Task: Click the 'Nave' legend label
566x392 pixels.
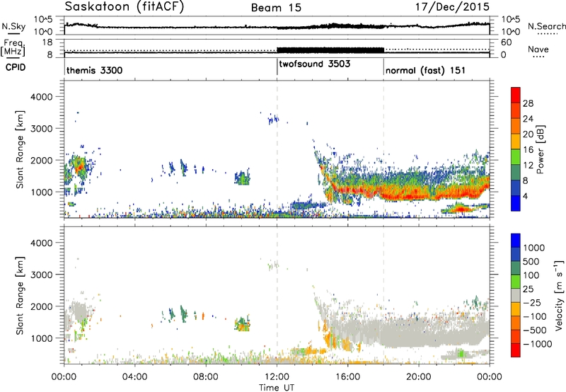Action: coord(538,49)
